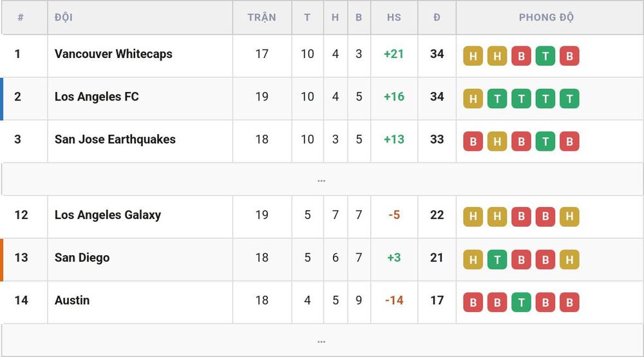Open Los Angeles FC team link
The width and height of the screenshot is (644, 357).
point(97,97)
